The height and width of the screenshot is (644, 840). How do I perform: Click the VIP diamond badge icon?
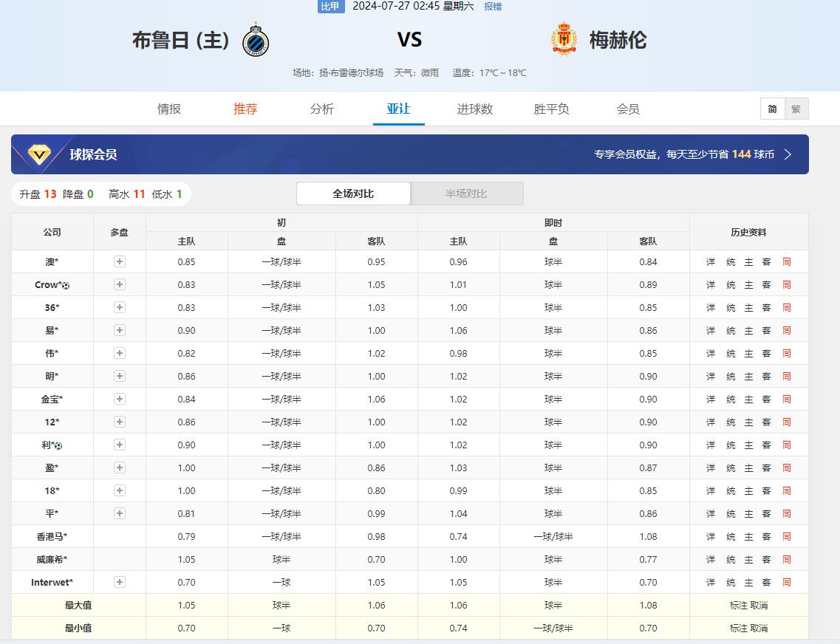tap(39, 154)
